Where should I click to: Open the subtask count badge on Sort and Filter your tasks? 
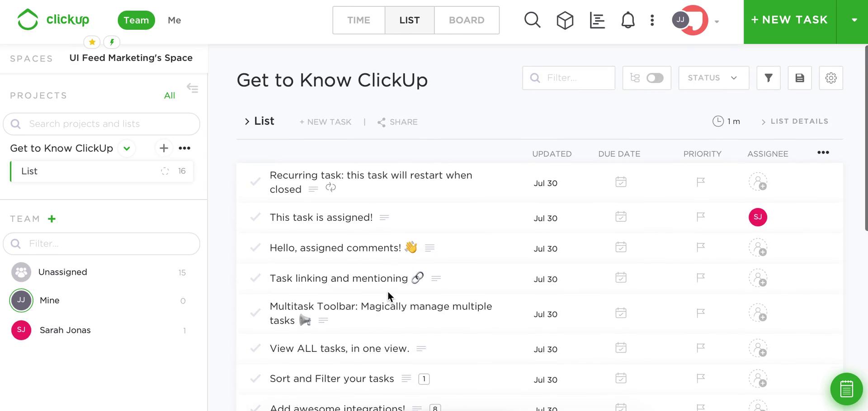tap(424, 379)
